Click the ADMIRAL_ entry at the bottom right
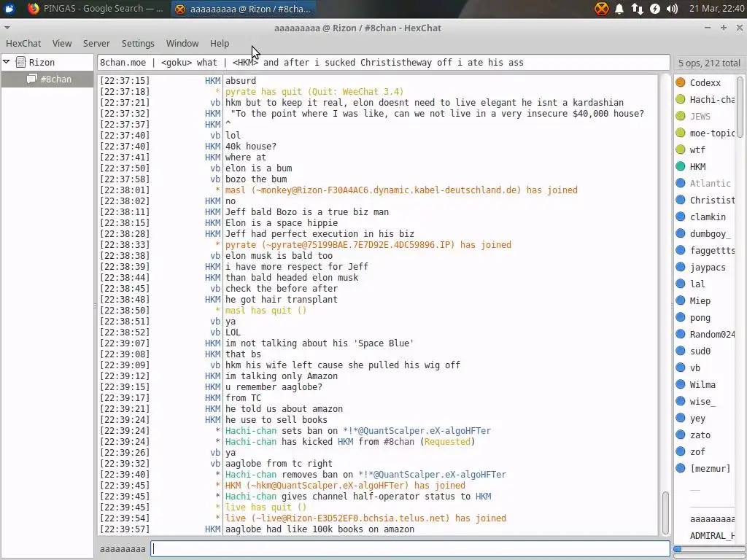 (x=712, y=536)
